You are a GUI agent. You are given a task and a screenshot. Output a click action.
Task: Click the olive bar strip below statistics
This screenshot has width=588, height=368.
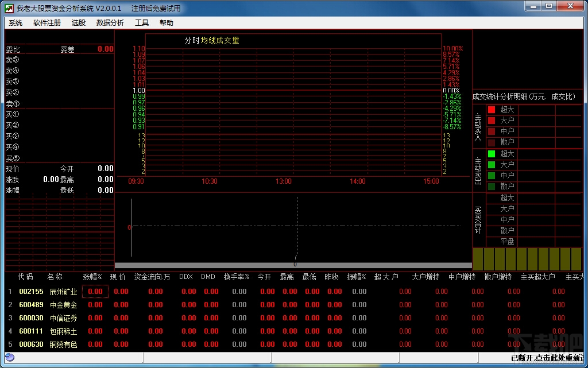(x=527, y=259)
